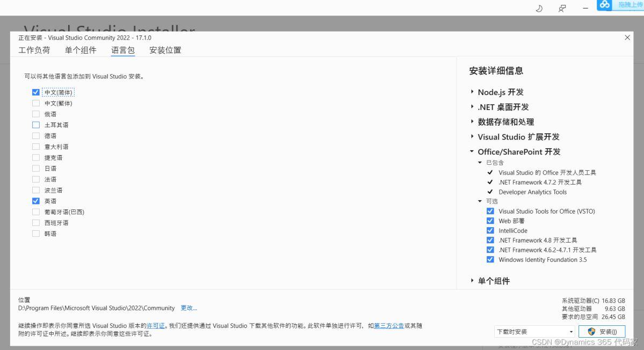Screen dimensions: 644x350
Task: Tick the 捷克语 language checkbox
Action: tap(36, 157)
